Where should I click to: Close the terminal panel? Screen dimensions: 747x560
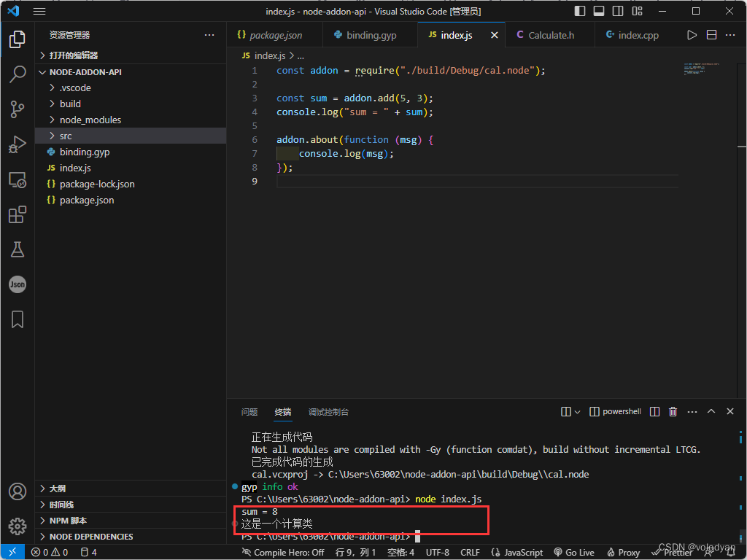click(729, 411)
